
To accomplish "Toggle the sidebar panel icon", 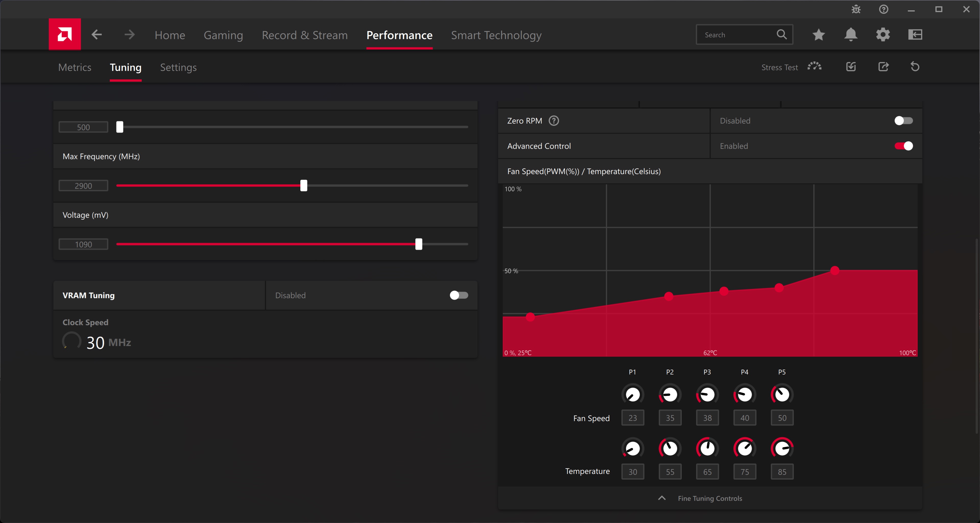I will [x=915, y=35].
